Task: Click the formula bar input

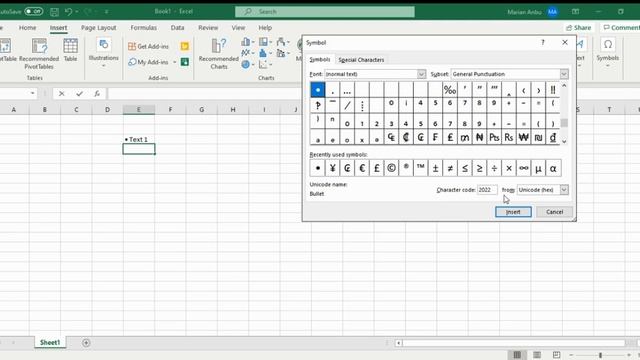Action: [204, 93]
